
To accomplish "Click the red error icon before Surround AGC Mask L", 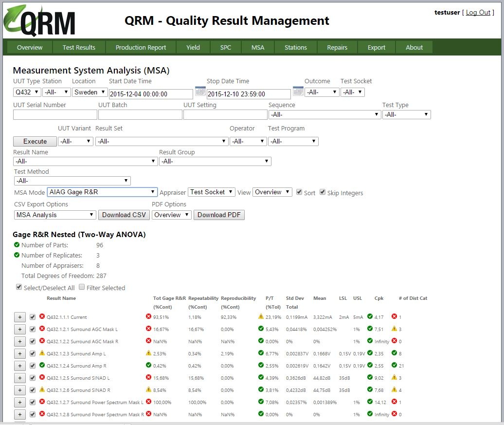I will click(42, 329).
